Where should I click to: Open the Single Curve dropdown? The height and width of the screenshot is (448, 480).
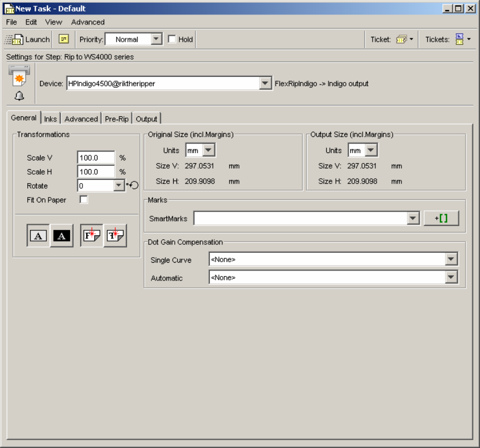pyautogui.click(x=451, y=259)
